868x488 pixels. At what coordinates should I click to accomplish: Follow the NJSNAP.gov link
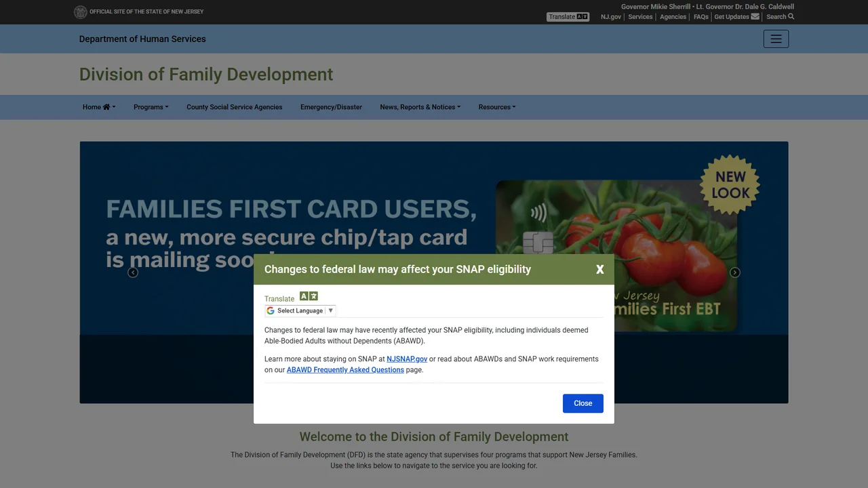[x=407, y=359]
